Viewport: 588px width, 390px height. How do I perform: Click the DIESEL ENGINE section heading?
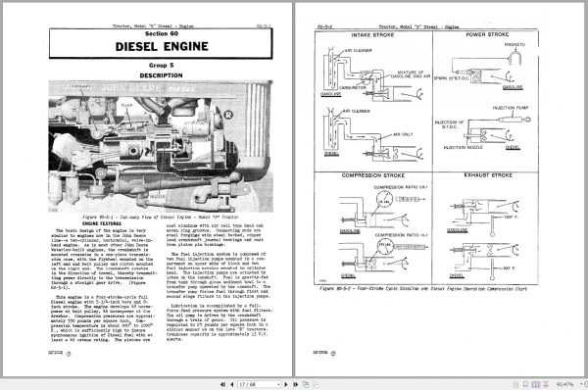click(162, 46)
